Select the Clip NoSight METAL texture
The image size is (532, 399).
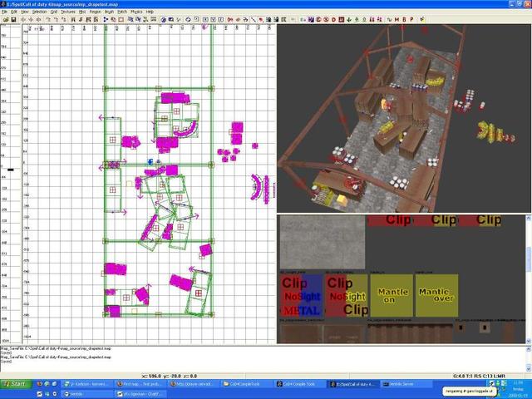pyautogui.click(x=302, y=296)
